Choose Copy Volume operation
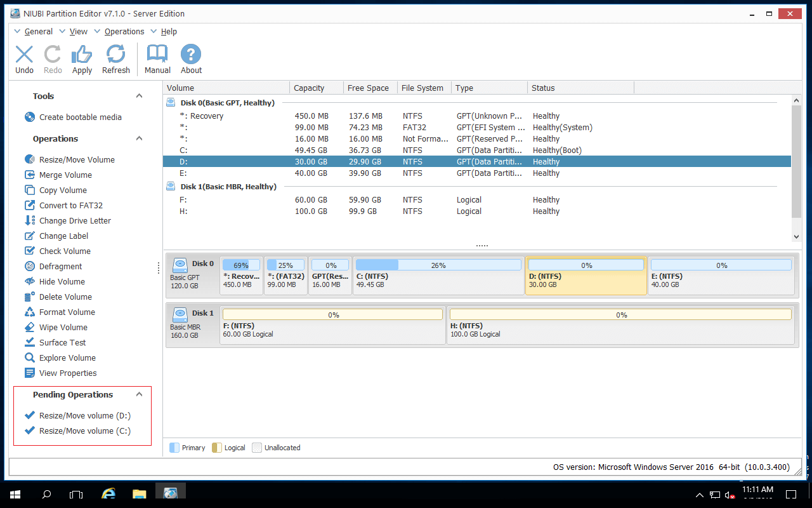This screenshot has height=508, width=812. point(56,190)
